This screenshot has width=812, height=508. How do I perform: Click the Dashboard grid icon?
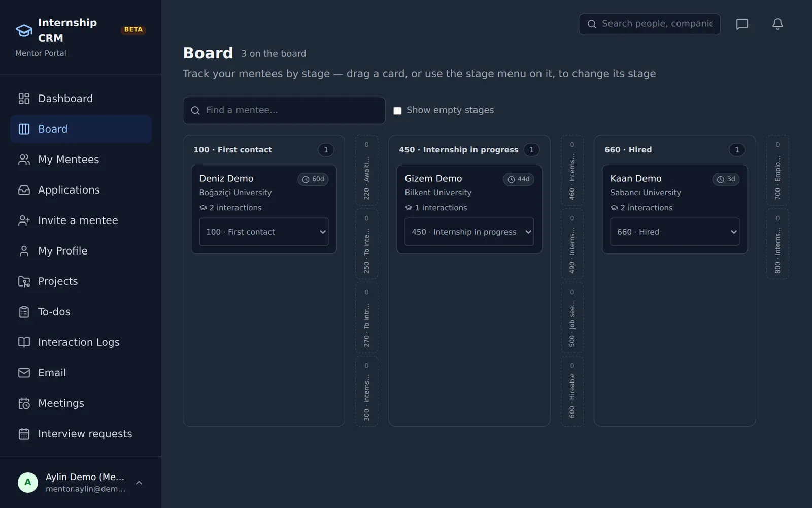[x=24, y=99]
